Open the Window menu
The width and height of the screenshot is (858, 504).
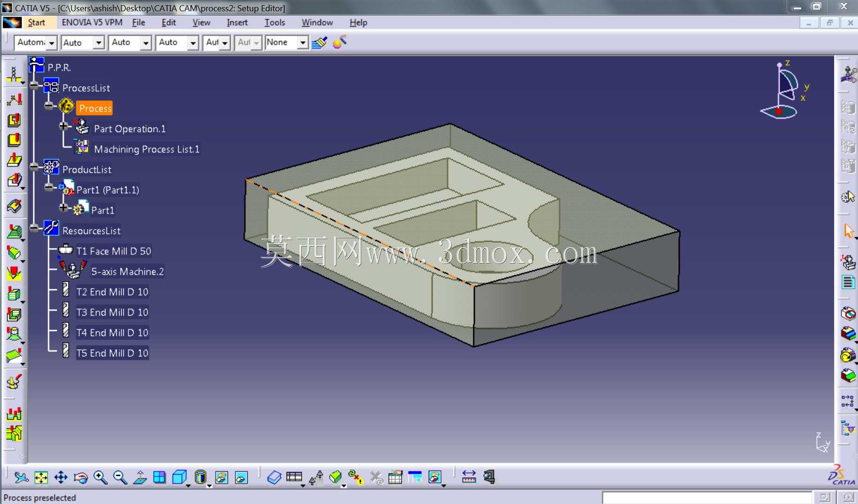point(317,23)
